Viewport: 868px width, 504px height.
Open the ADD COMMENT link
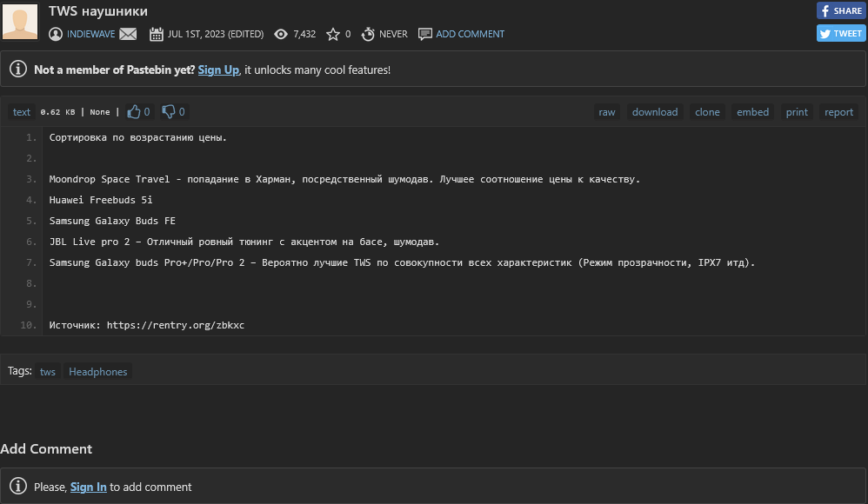pyautogui.click(x=470, y=34)
